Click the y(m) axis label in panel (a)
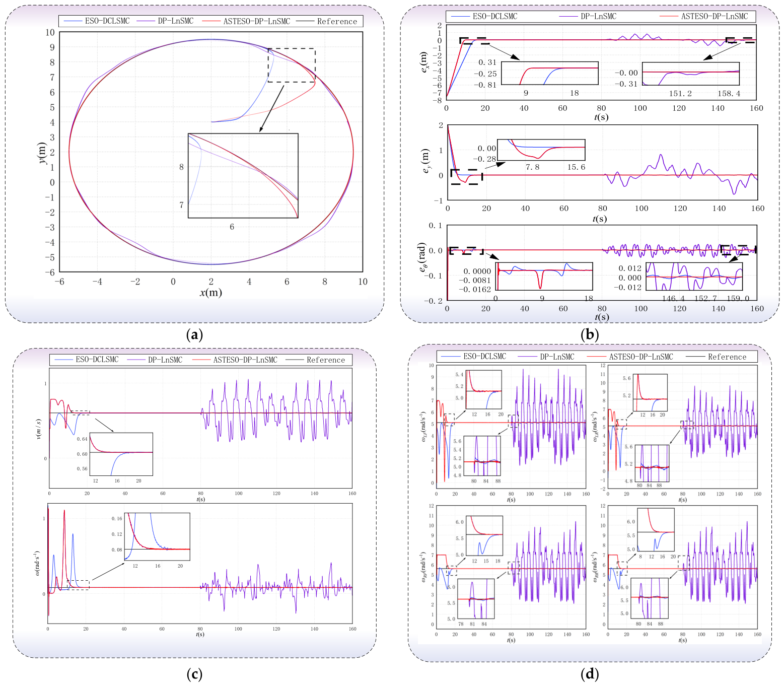Viewport: 784px width, 686px height. [43, 153]
